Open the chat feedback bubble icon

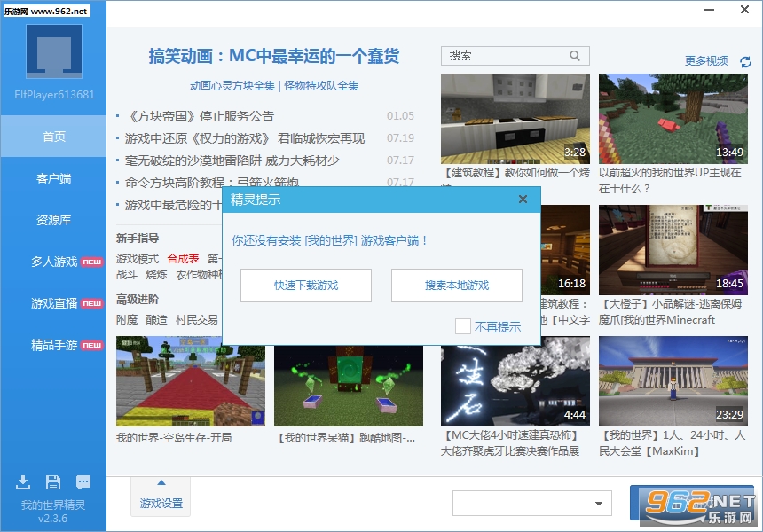click(x=83, y=482)
